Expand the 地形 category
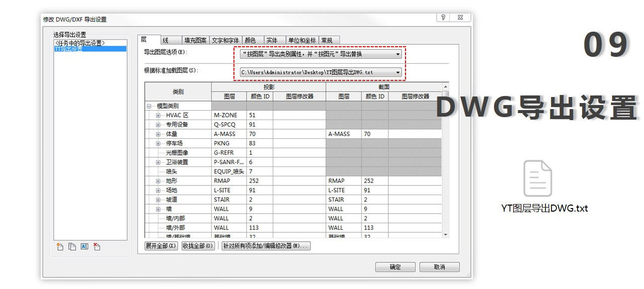 point(158,181)
